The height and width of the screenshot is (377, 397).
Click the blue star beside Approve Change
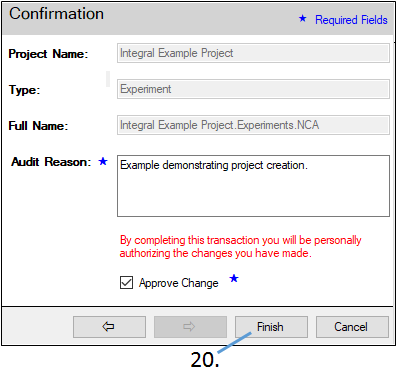234,278
